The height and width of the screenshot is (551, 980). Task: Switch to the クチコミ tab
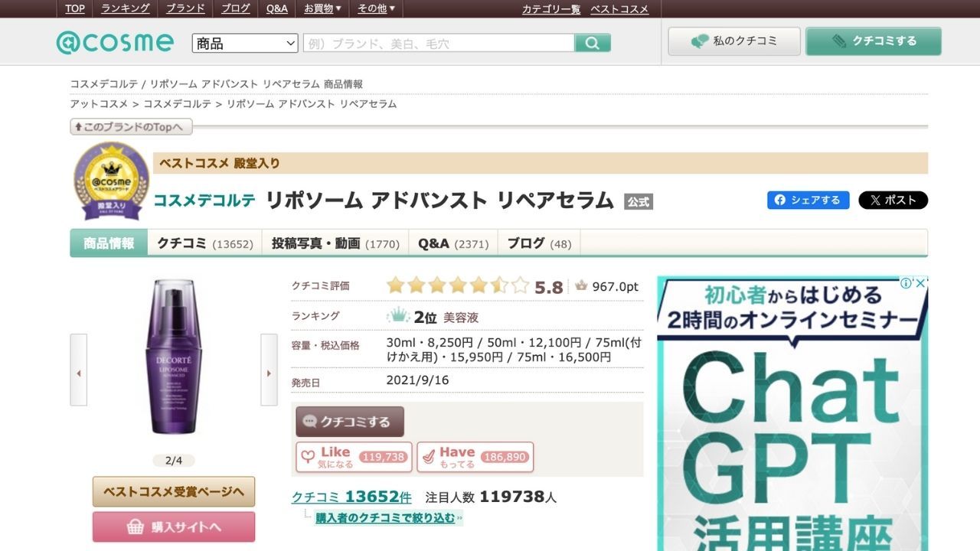click(x=204, y=243)
